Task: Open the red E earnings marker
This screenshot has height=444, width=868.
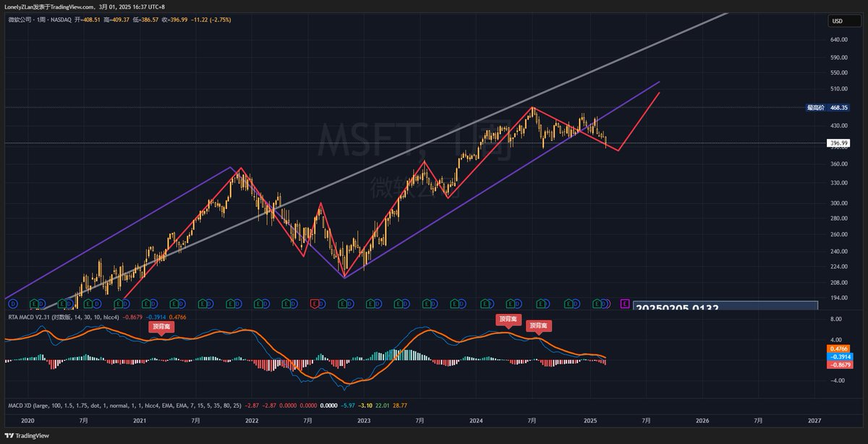Action: [315, 304]
